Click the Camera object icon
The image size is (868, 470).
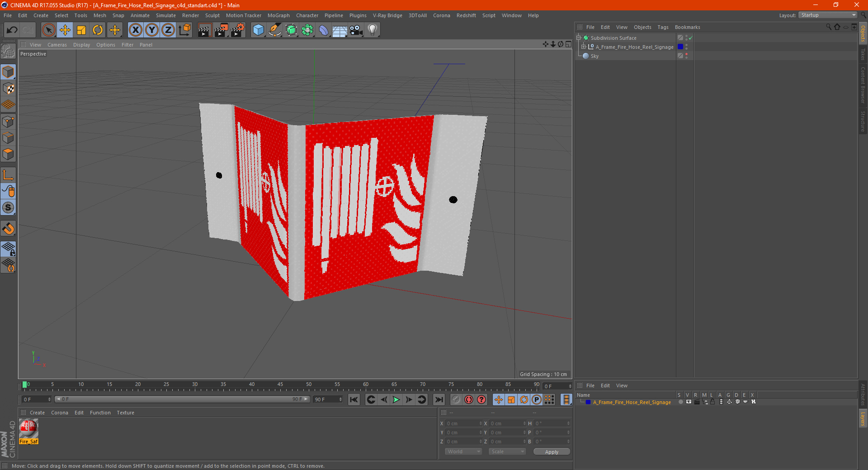click(356, 30)
